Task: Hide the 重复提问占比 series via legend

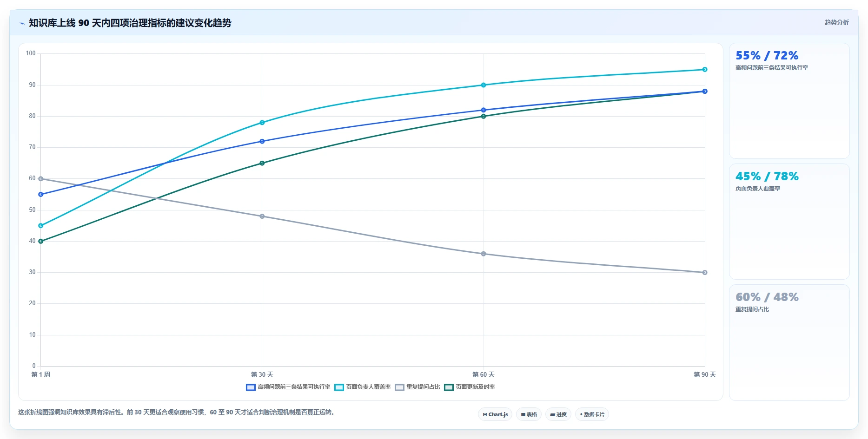Action: coord(417,387)
